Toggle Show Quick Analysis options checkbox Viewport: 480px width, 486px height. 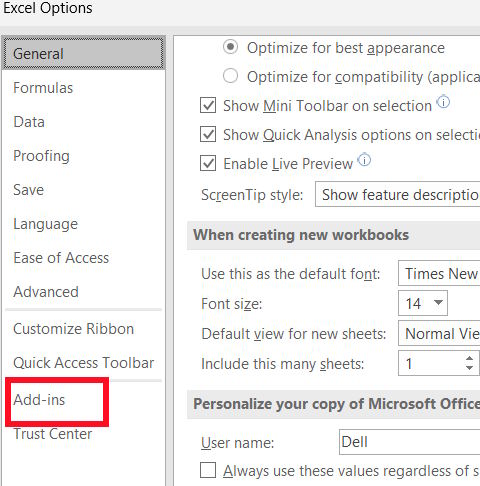click(x=208, y=134)
